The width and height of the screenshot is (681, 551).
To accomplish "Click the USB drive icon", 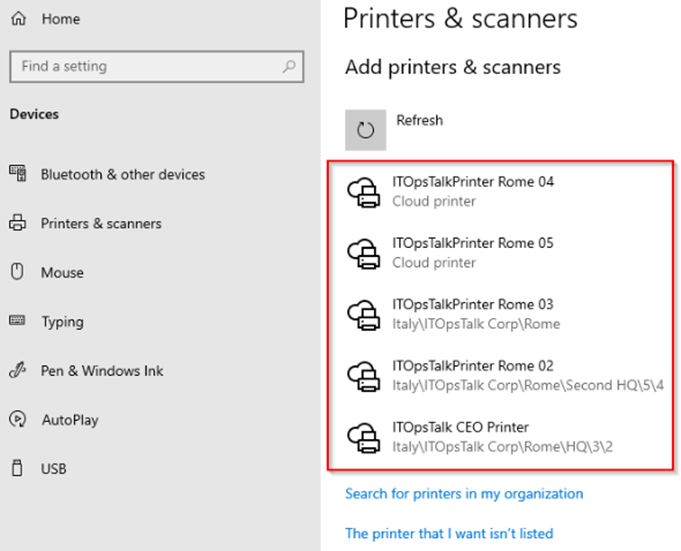I will click(x=17, y=468).
